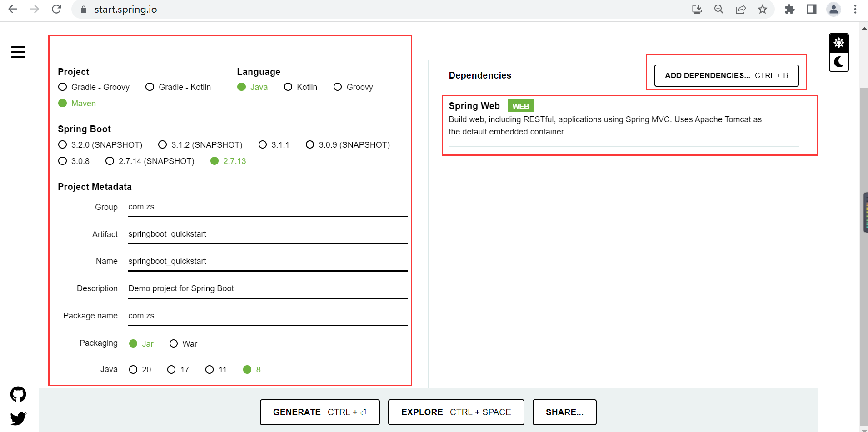
Task: Open the GitHub link icon
Action: click(x=18, y=394)
